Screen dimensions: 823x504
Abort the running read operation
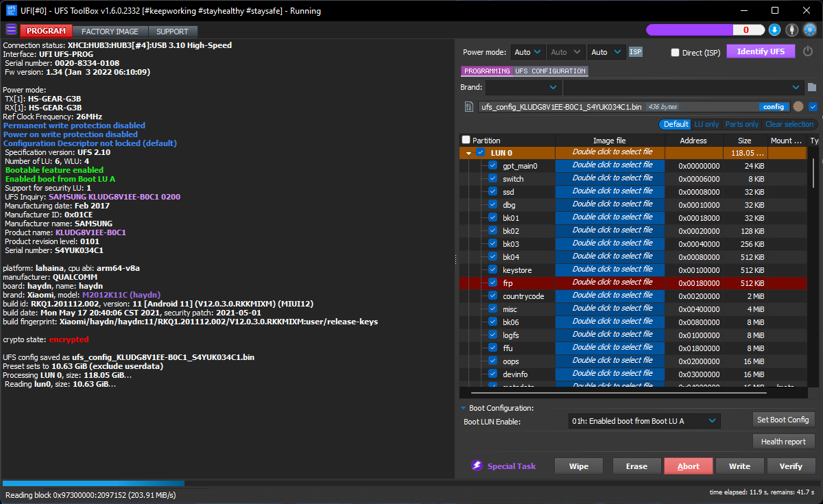coord(689,466)
